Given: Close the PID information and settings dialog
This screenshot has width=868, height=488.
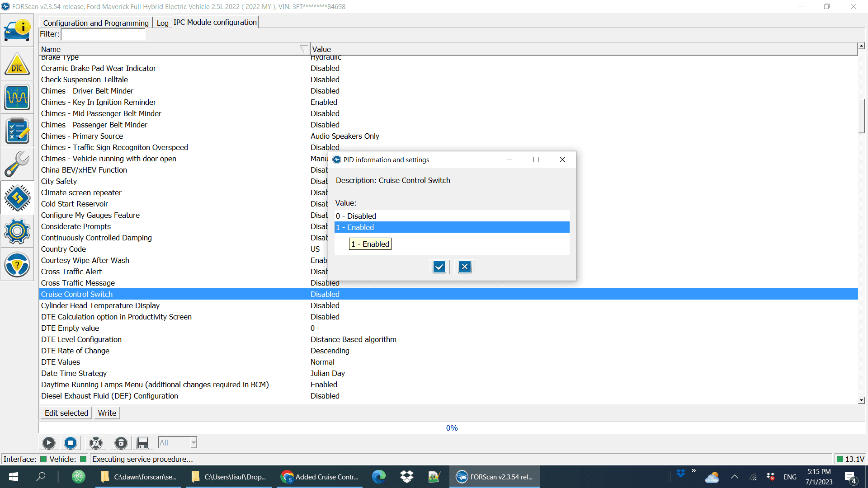Looking at the screenshot, I should point(562,160).
